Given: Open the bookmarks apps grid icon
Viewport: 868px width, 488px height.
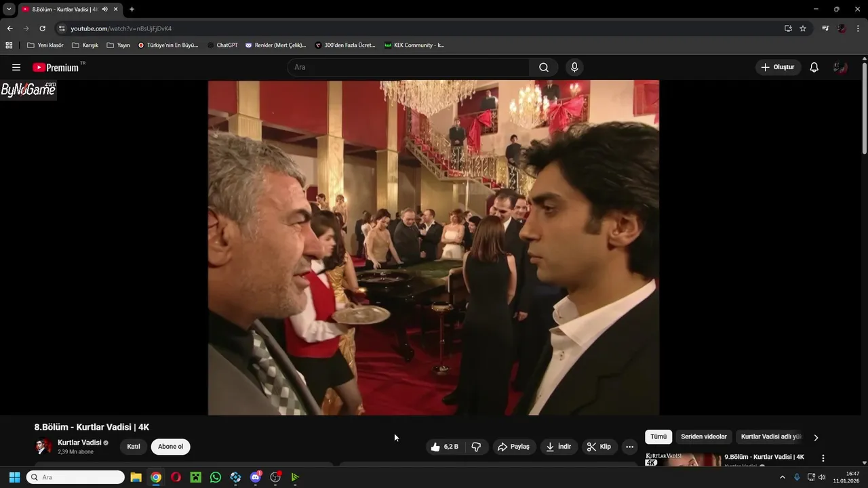Looking at the screenshot, I should point(9,45).
